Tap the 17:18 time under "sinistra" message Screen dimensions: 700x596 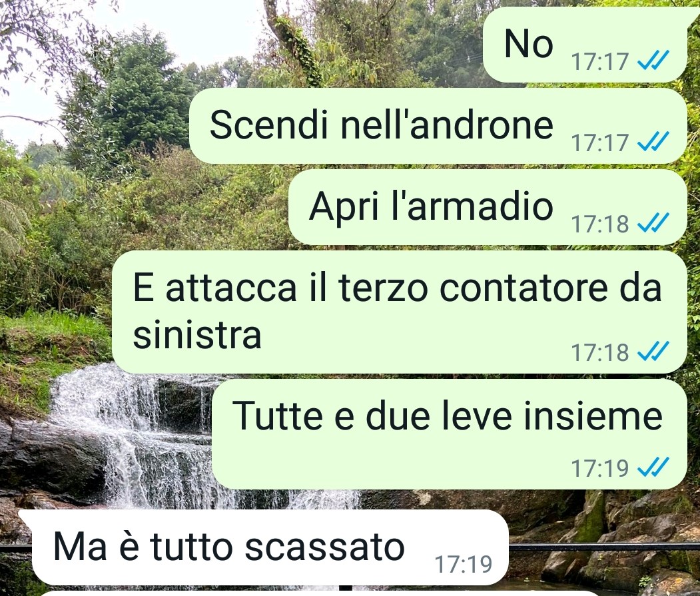coord(599,352)
